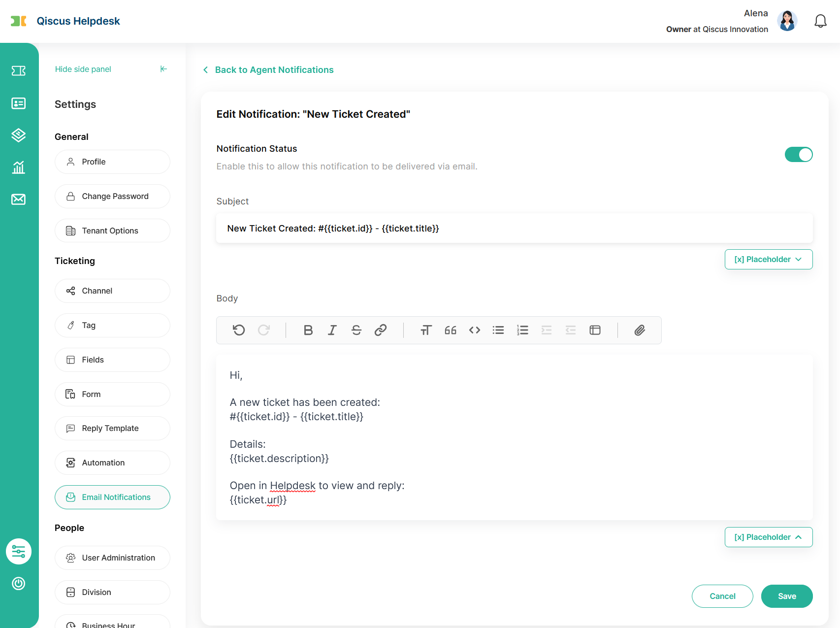Go to Reply Template settings

click(x=113, y=429)
